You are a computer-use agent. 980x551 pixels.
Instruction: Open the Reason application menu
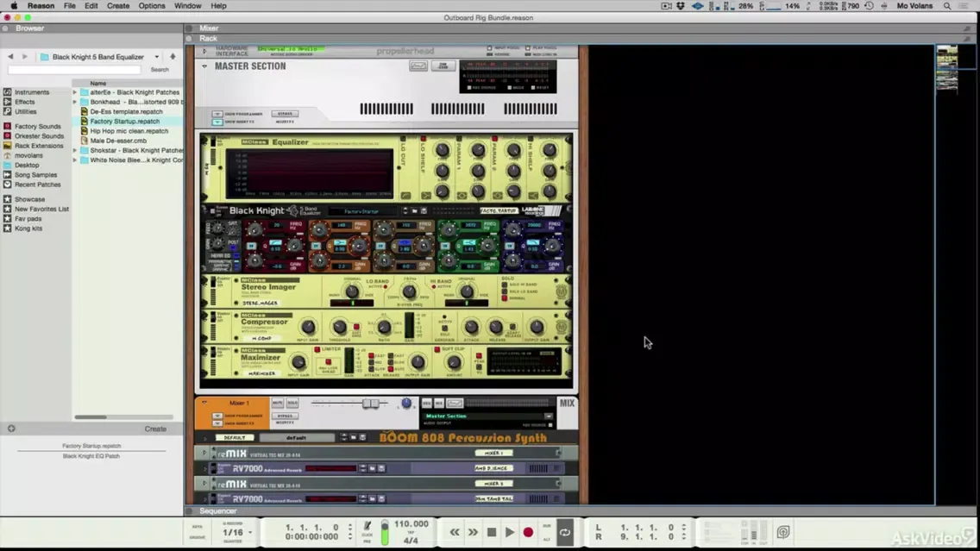pyautogui.click(x=41, y=6)
